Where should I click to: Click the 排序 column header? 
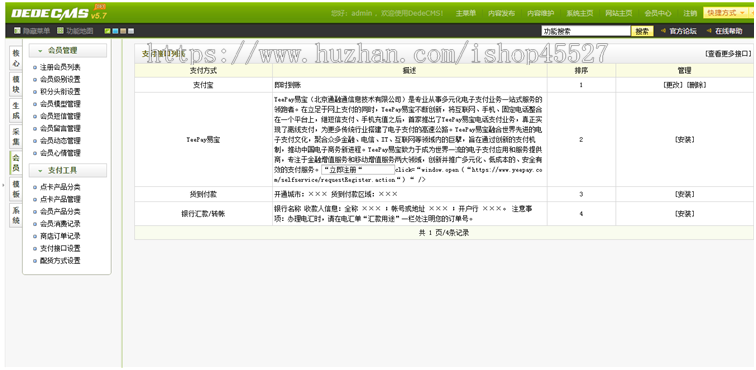click(581, 70)
